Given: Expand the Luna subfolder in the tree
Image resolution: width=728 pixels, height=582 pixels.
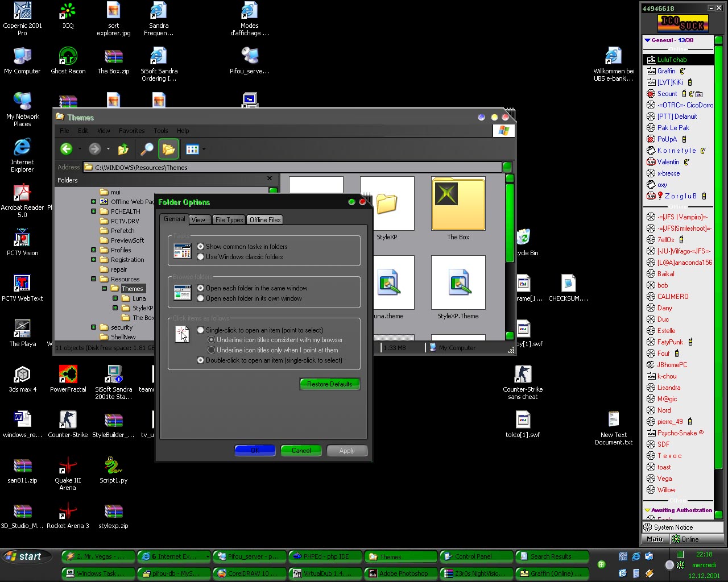Looking at the screenshot, I should pos(115,298).
